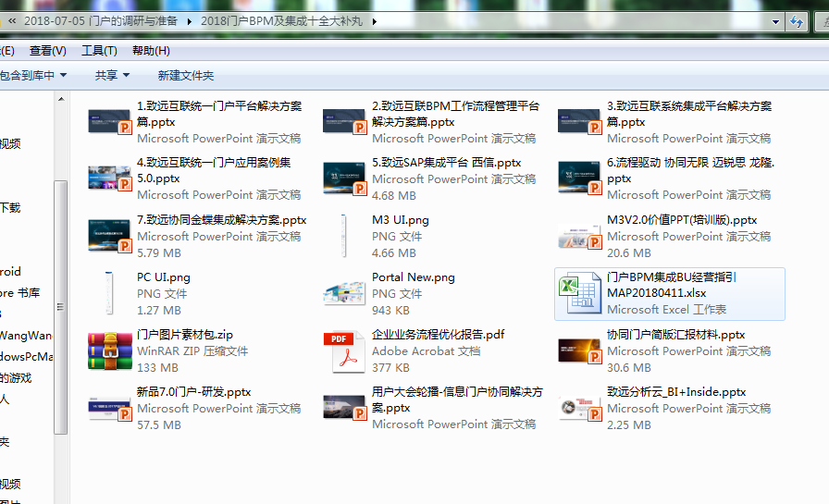Expand the 共享 dropdown in toolbar

pos(112,75)
